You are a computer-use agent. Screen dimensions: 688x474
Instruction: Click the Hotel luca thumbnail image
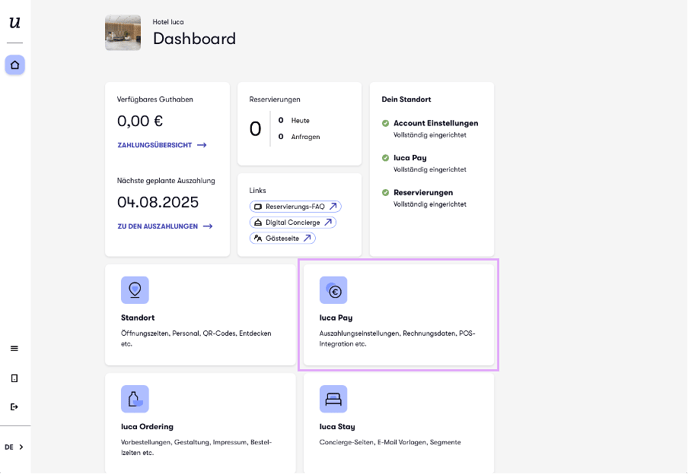click(123, 33)
